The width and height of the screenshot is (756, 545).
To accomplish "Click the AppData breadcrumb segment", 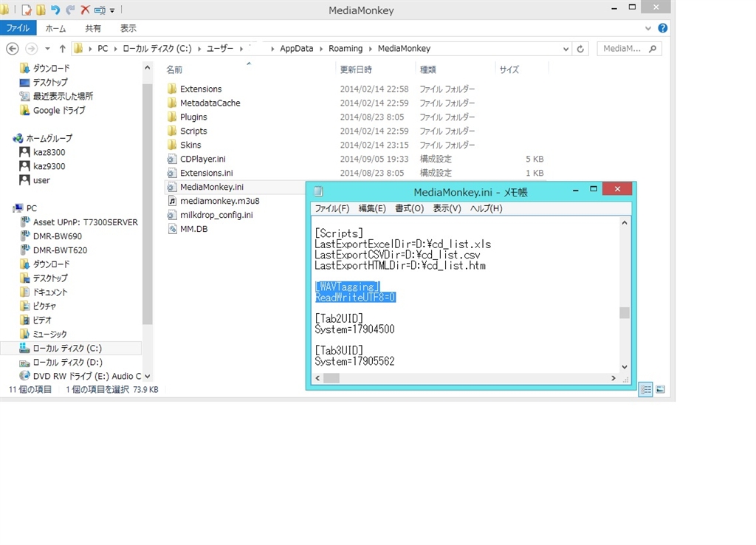I will click(297, 49).
